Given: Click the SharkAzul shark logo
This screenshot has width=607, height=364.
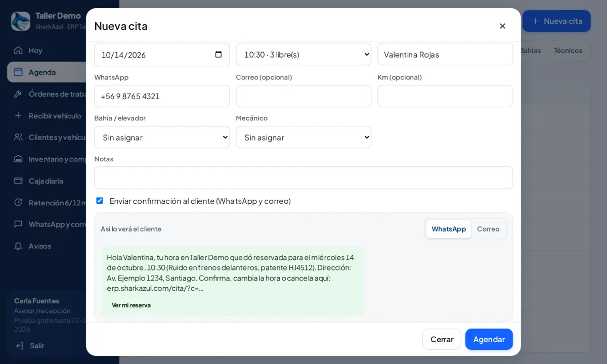Looking at the screenshot, I should click(21, 21).
